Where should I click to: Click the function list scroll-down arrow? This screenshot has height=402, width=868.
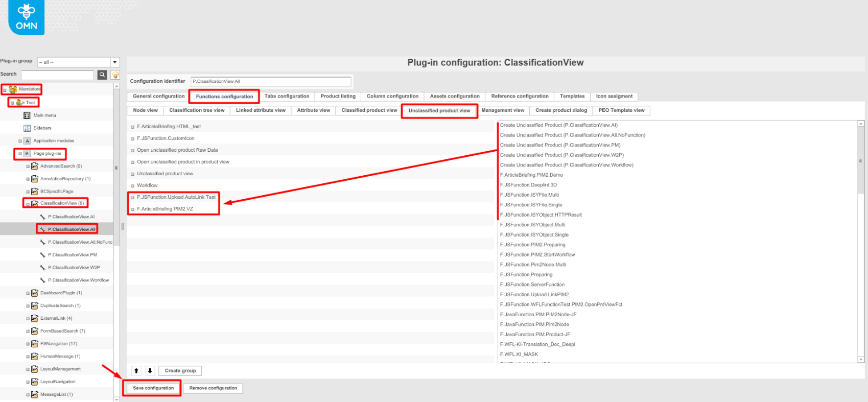pos(861,360)
